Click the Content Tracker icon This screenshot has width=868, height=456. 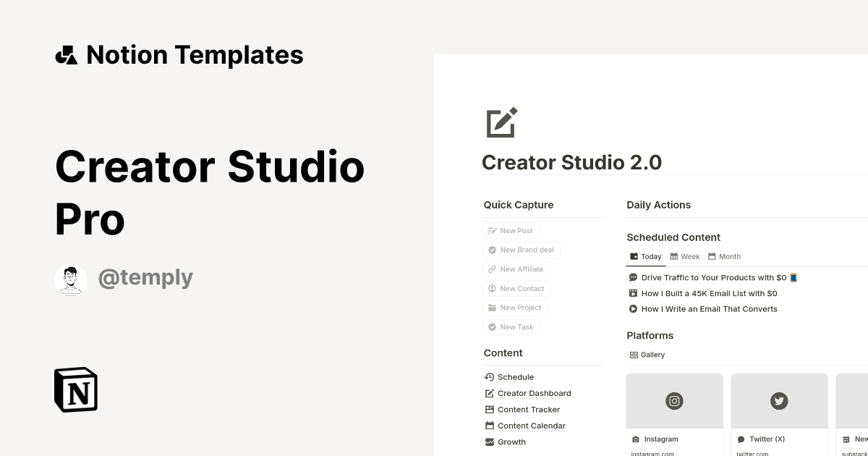click(x=489, y=409)
